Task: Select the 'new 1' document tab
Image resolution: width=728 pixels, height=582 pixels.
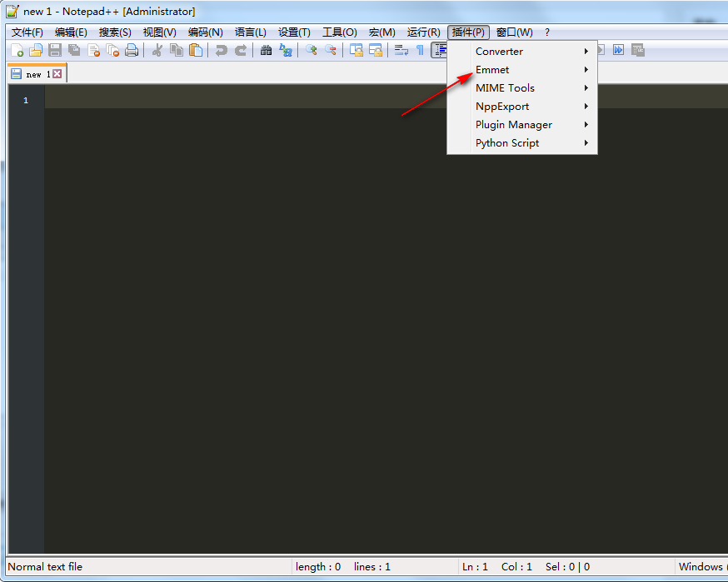Action: point(37,74)
